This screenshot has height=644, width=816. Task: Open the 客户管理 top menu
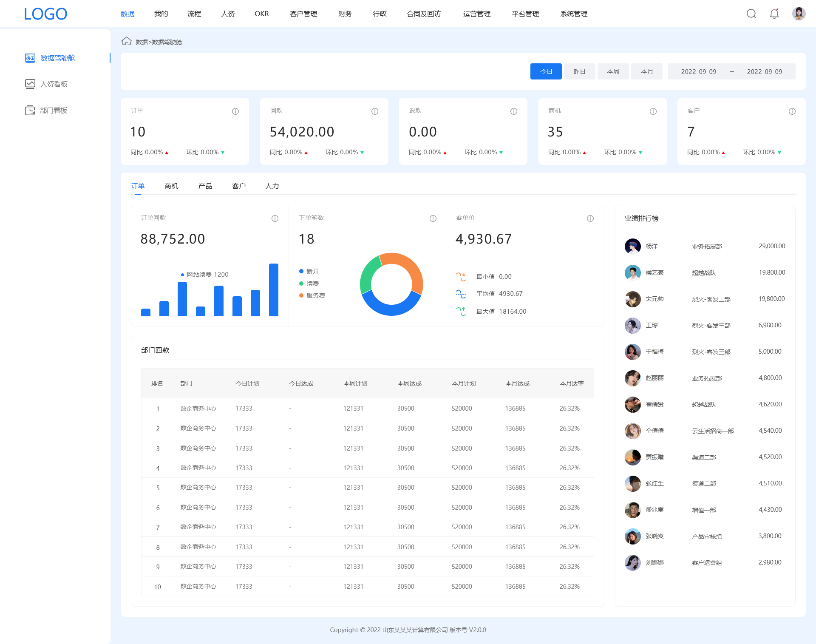coord(303,14)
